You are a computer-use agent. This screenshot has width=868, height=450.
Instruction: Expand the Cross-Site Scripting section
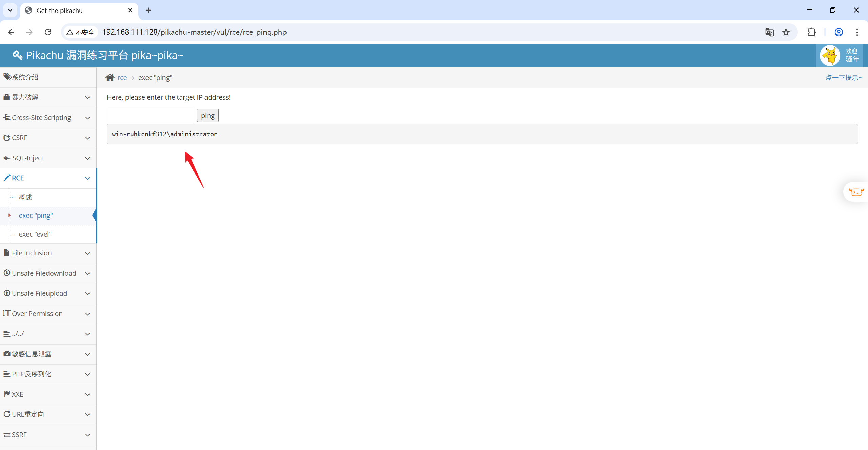(48, 118)
